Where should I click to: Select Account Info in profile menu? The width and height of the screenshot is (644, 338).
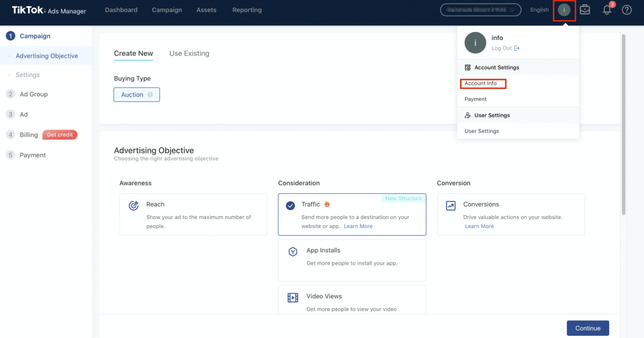481,83
